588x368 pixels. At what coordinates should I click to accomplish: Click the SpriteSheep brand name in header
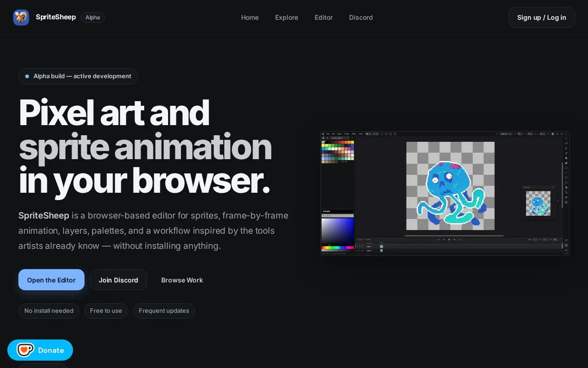(x=56, y=17)
